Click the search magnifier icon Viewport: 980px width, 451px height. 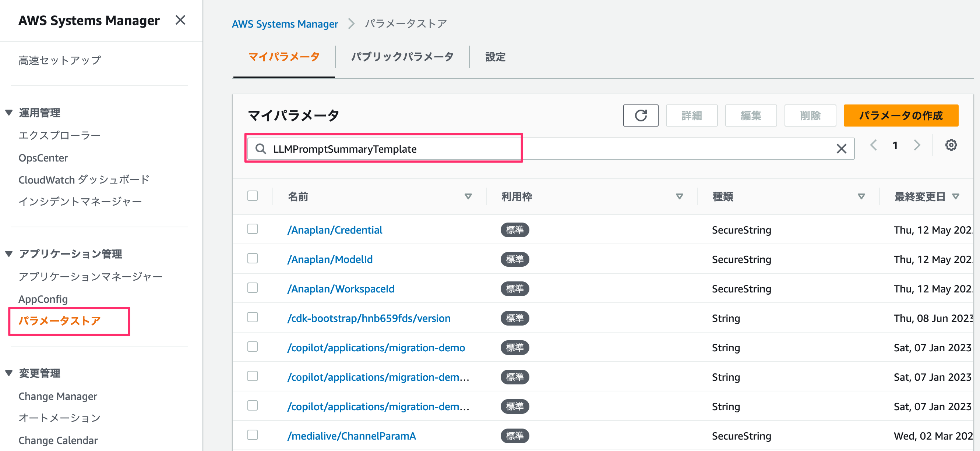[x=261, y=149]
